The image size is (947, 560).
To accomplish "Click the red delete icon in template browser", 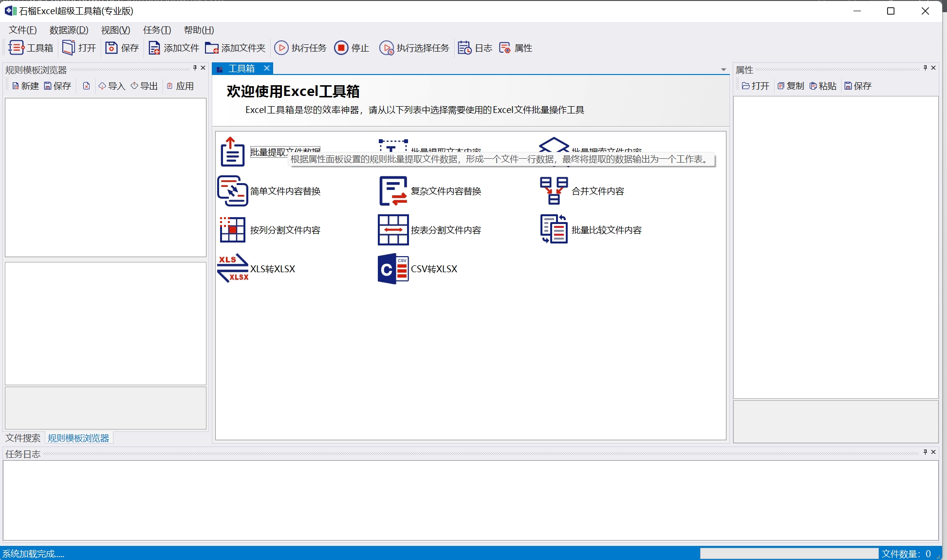I will 86,86.
